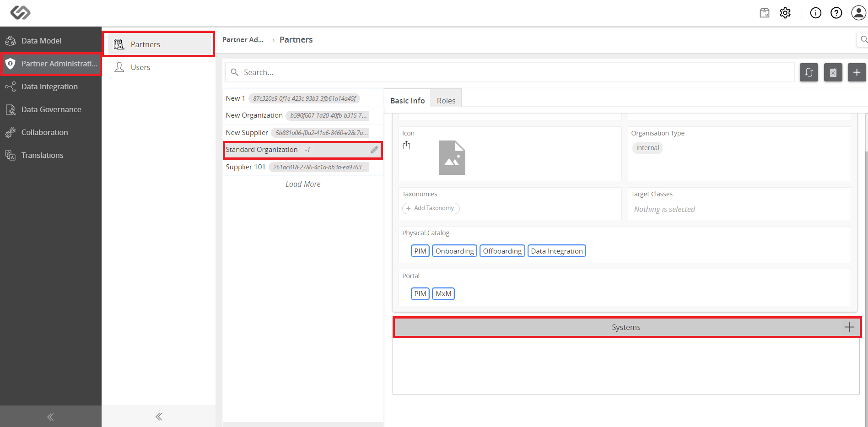868x427 pixels.
Task: Select the Standard Organization row
Action: tap(303, 150)
